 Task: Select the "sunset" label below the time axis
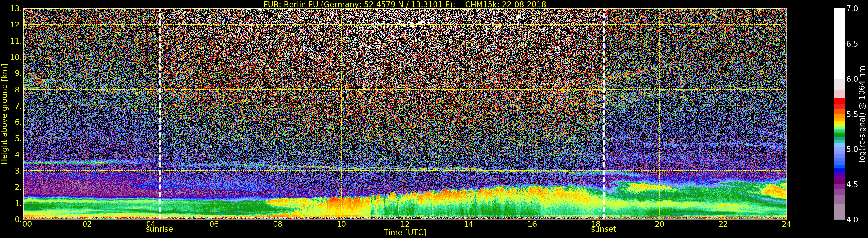point(603,229)
